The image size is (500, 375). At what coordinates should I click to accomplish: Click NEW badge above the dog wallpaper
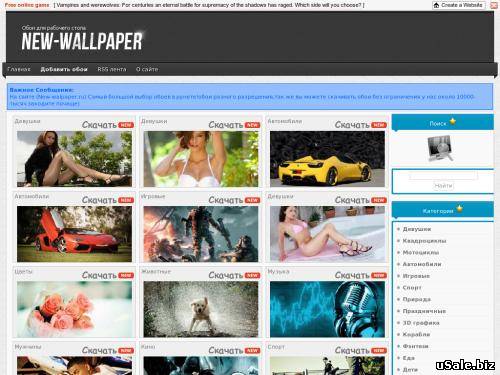pyautogui.click(x=252, y=276)
